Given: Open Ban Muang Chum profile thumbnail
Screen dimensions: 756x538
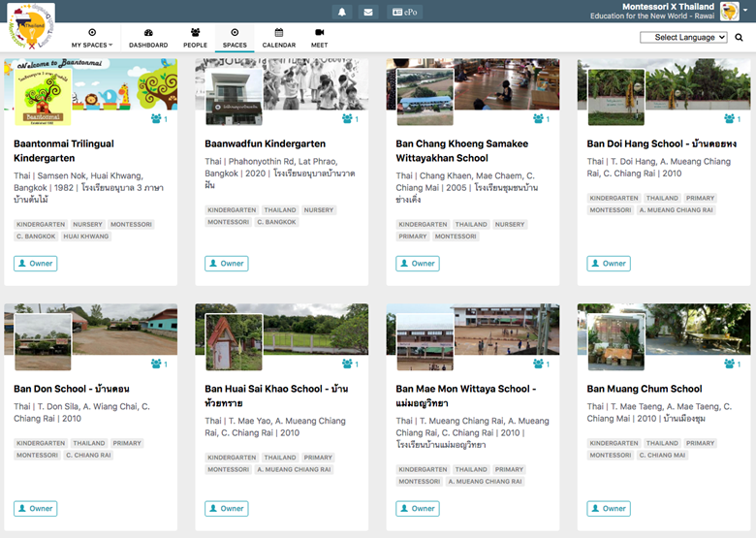Looking at the screenshot, I should coord(616,342).
